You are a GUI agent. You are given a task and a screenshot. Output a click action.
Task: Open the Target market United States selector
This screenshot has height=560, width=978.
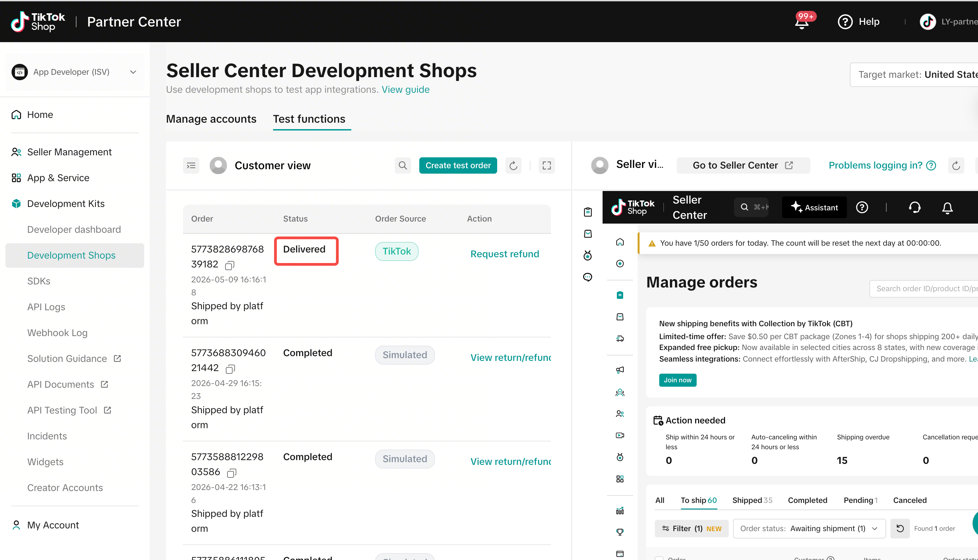point(914,75)
